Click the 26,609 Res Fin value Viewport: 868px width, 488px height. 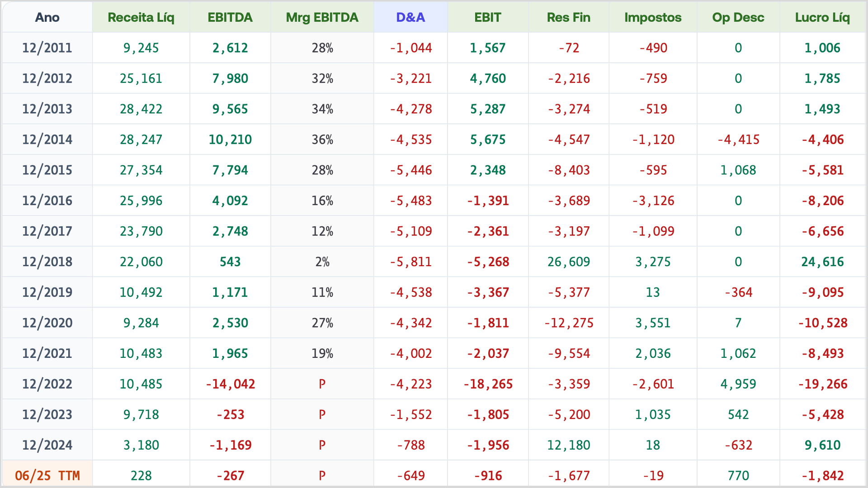(x=569, y=262)
